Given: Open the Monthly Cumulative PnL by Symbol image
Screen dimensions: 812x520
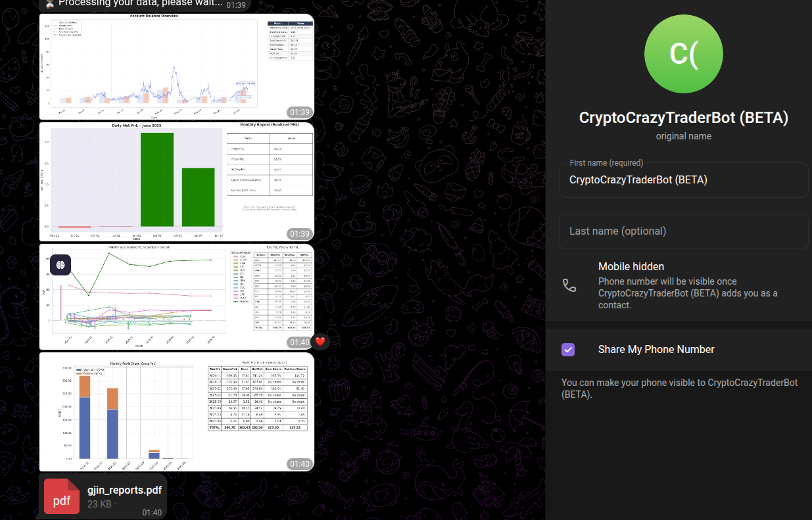Looking at the screenshot, I should [176, 297].
